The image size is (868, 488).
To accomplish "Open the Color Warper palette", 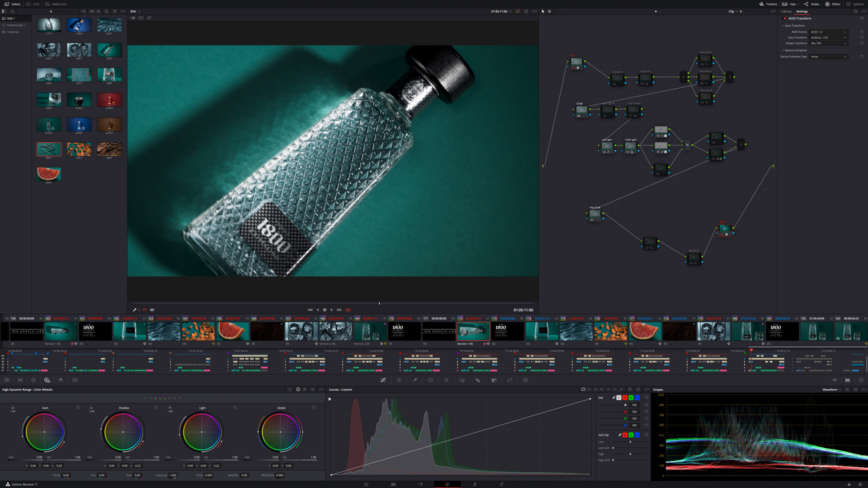I will (399, 380).
